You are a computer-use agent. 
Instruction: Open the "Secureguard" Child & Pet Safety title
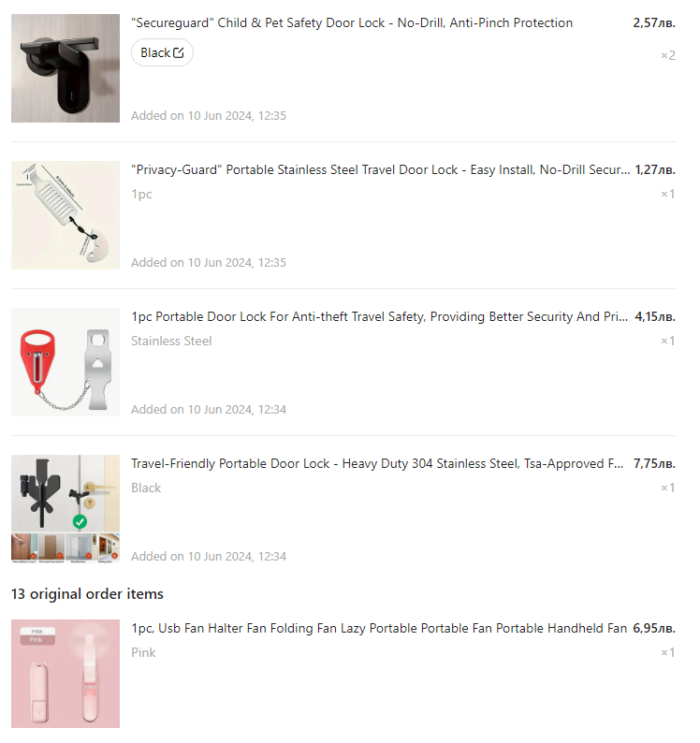352,23
